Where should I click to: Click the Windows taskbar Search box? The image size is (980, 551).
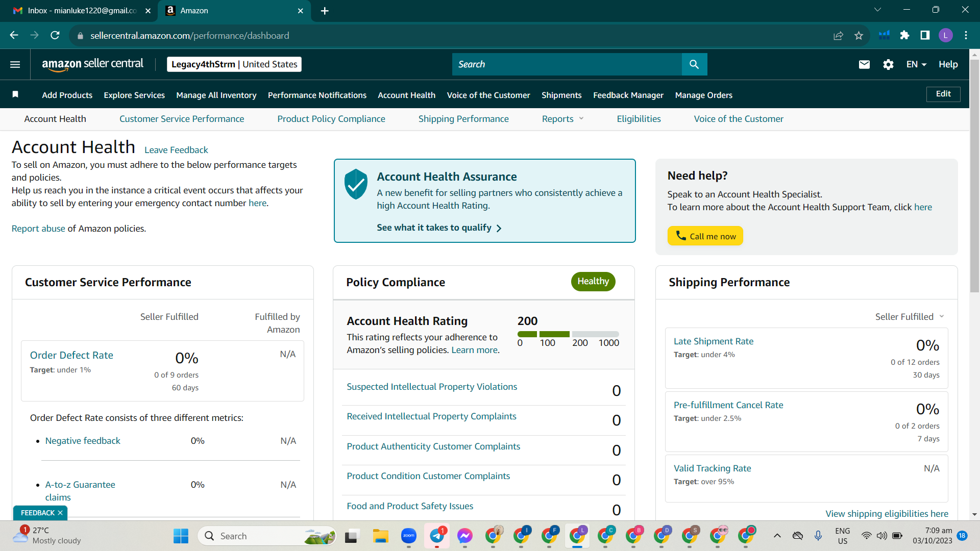click(266, 536)
